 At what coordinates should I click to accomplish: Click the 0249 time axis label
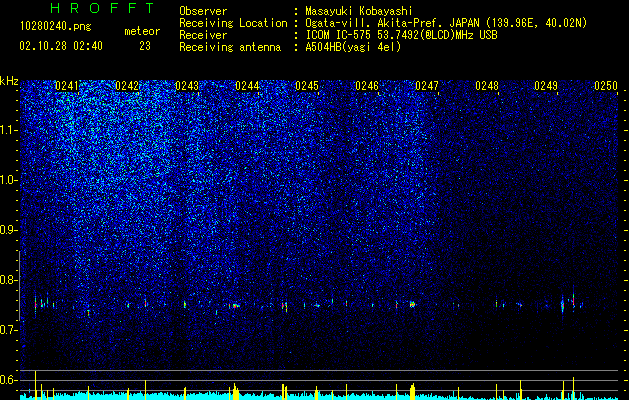(546, 86)
